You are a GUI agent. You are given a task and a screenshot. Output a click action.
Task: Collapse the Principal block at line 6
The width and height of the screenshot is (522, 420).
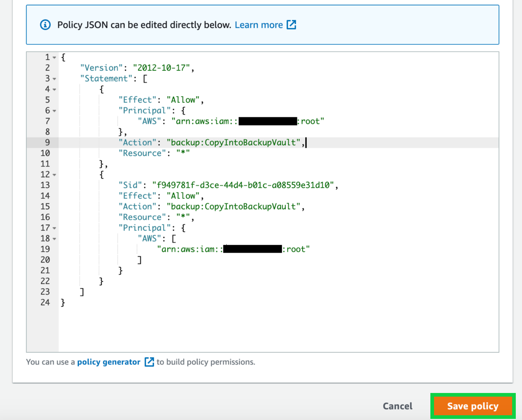pyautogui.click(x=54, y=111)
